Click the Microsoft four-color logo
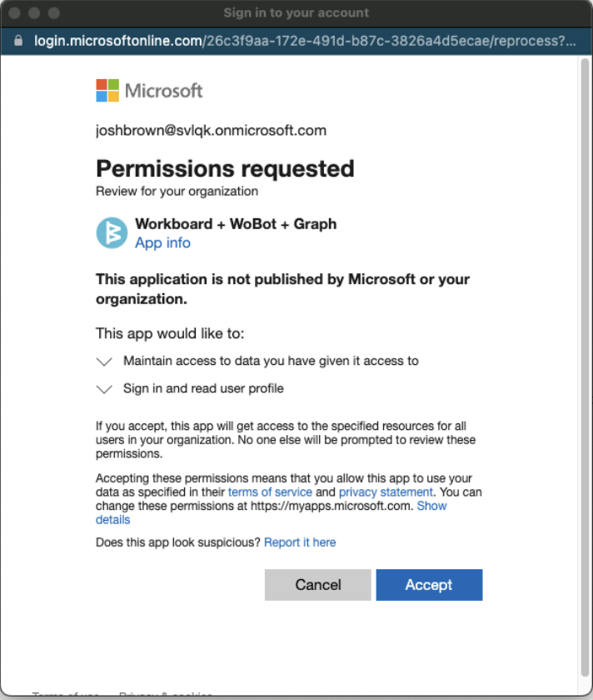Viewport: 593px width, 700px height. (x=107, y=91)
